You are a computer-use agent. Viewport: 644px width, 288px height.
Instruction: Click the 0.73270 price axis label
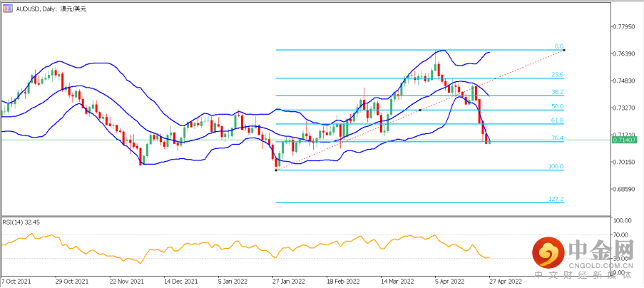pos(624,108)
